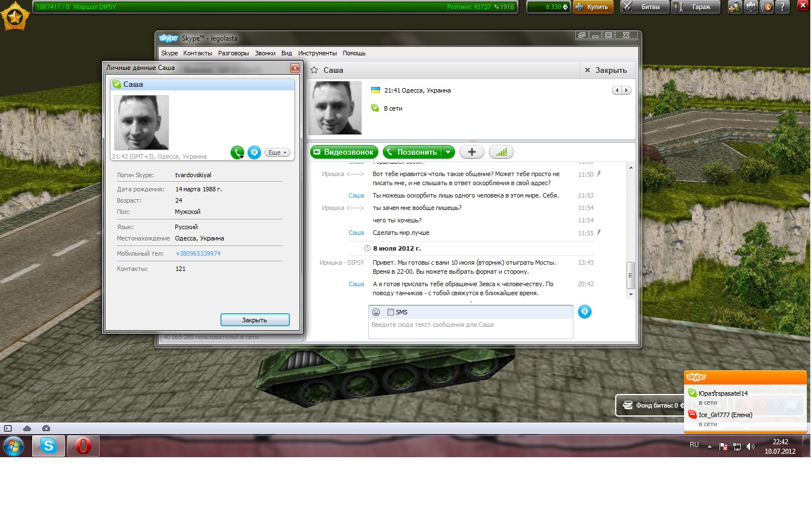Click the RU language indicator in tray
Screen dimensions: 812x508
[x=694, y=445]
